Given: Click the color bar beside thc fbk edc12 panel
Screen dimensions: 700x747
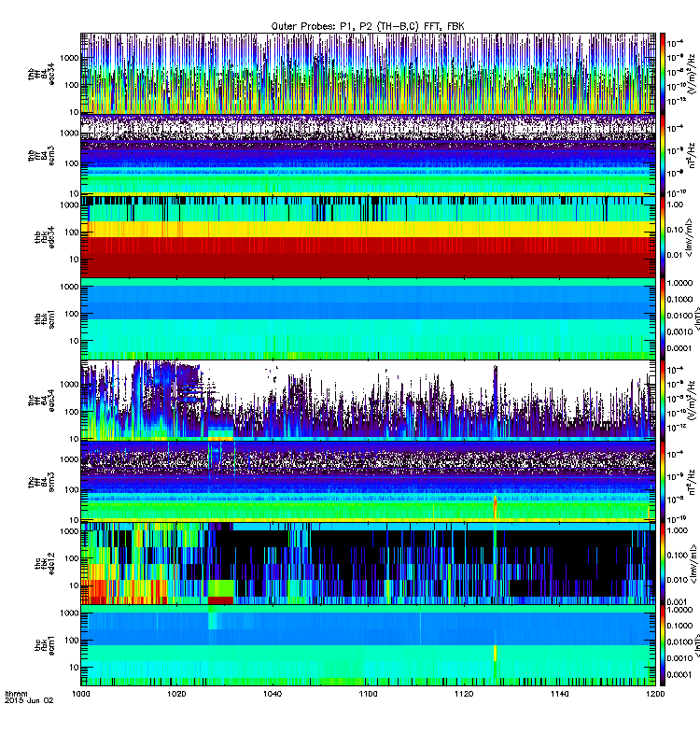Looking at the screenshot, I should coord(662,564).
